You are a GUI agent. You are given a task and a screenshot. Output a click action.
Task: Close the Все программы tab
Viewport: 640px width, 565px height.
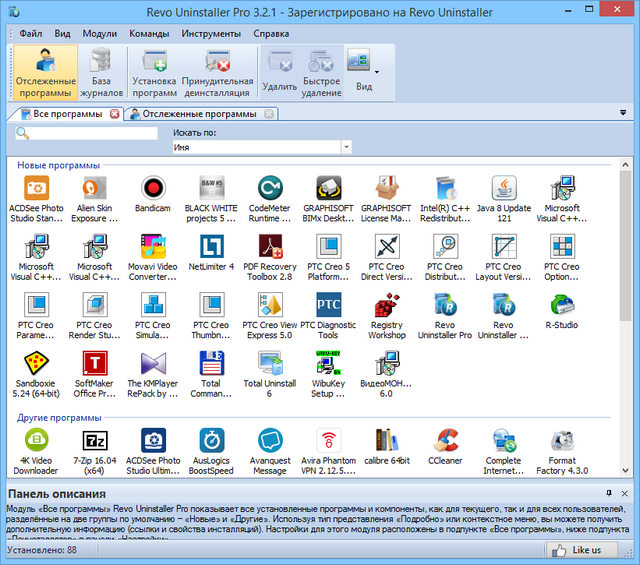pos(115,114)
